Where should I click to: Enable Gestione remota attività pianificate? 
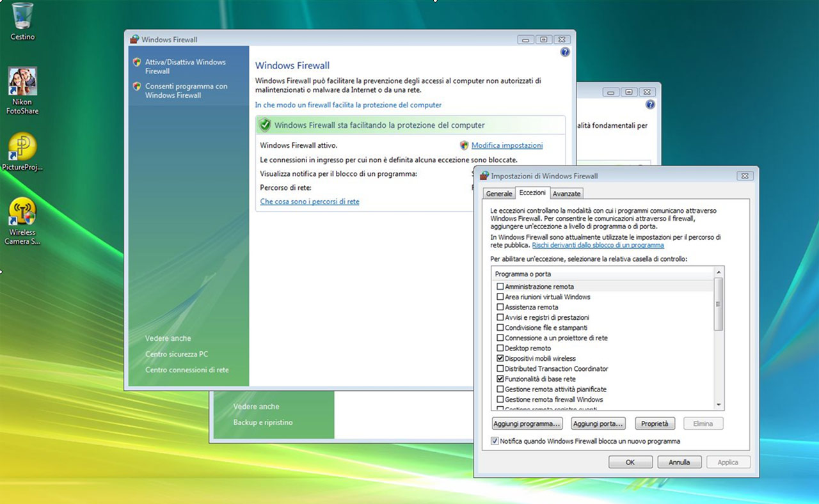[500, 389]
